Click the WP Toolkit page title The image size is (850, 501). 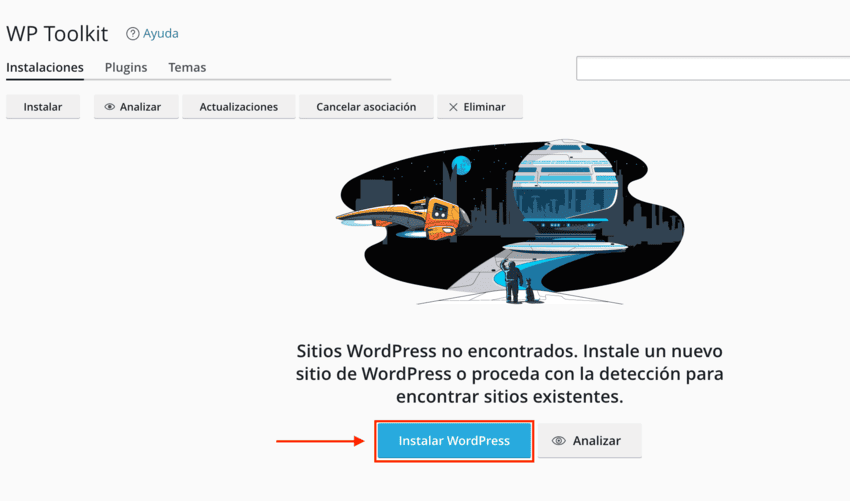(x=57, y=34)
